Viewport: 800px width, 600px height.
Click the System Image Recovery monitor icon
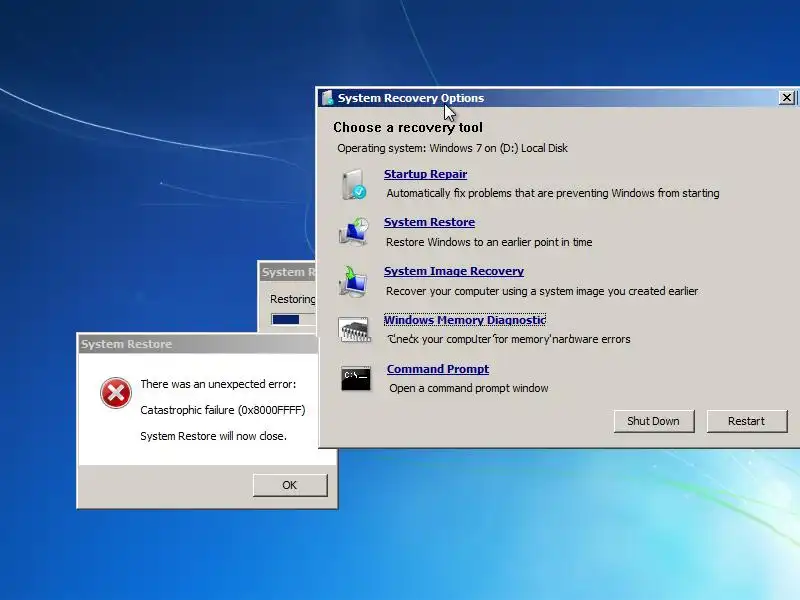[354, 281]
